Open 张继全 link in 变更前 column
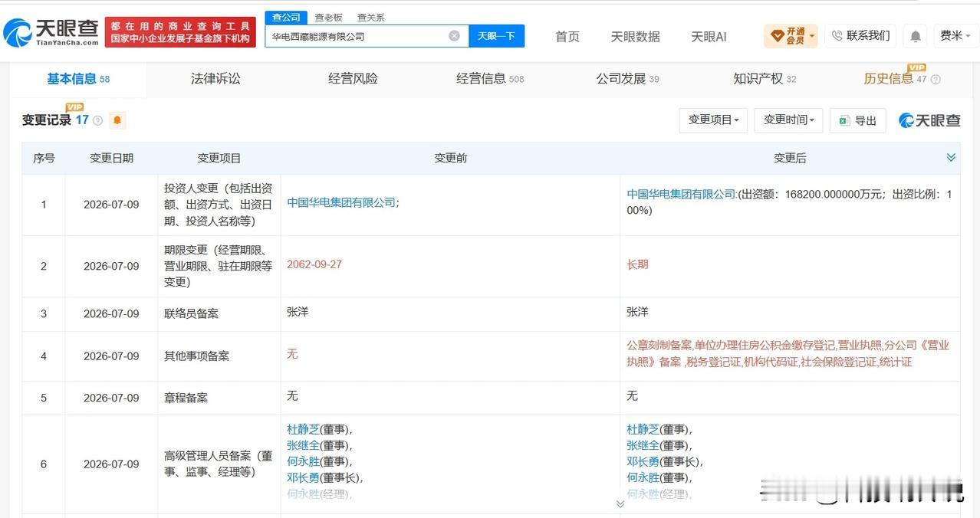 click(304, 446)
